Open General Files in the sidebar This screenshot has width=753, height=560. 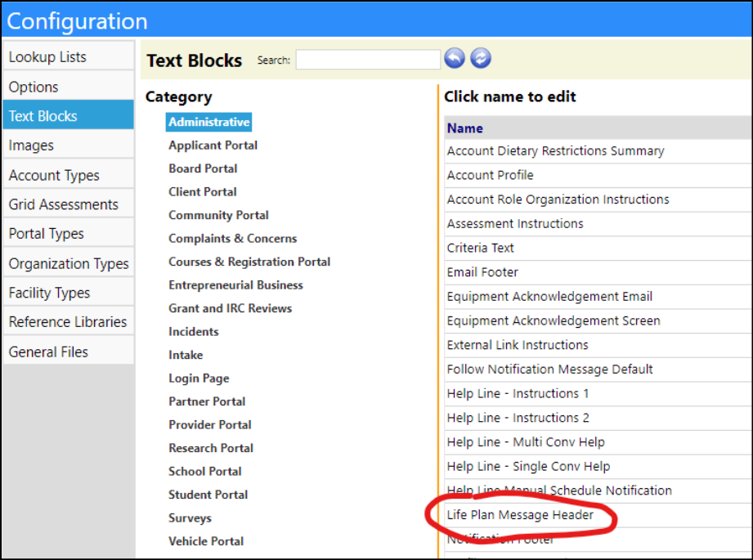pyautogui.click(x=68, y=352)
